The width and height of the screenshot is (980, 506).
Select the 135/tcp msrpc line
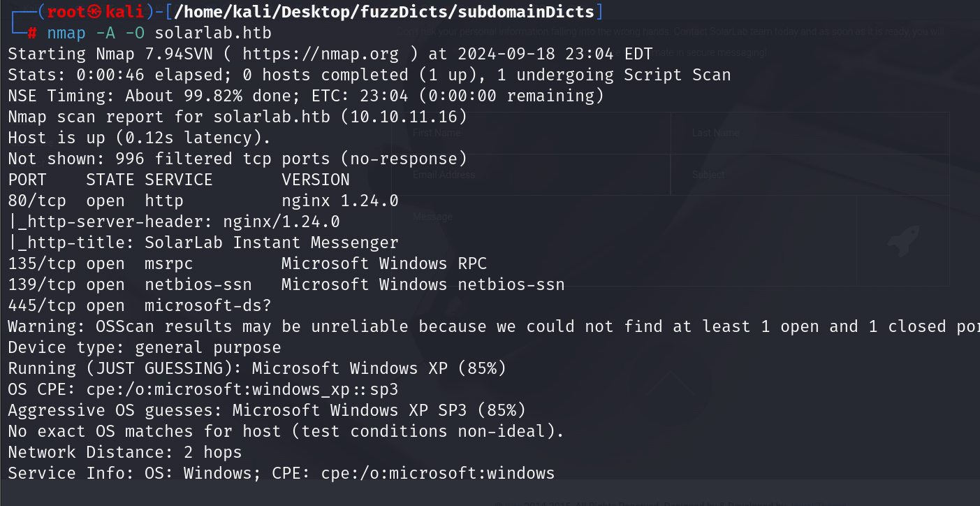click(247, 263)
